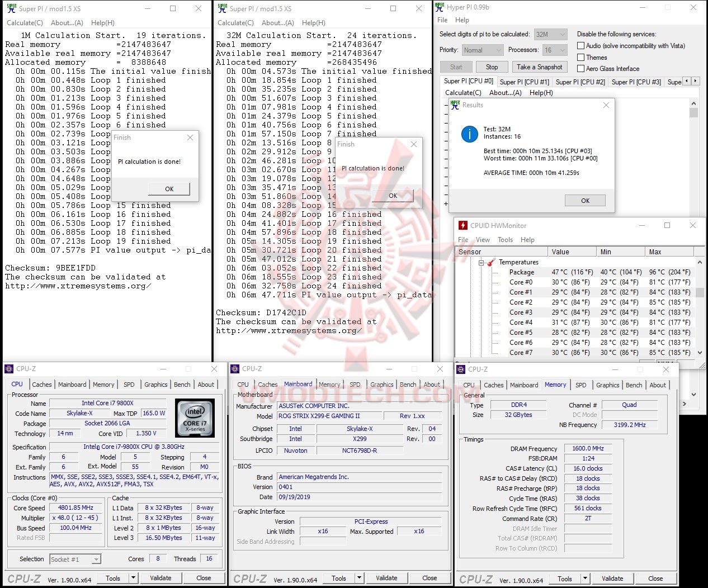Image resolution: width=708 pixels, height=588 pixels.
Task: Open Tools dropdown arrow in CPU tab CPU-Z
Action: [132, 578]
